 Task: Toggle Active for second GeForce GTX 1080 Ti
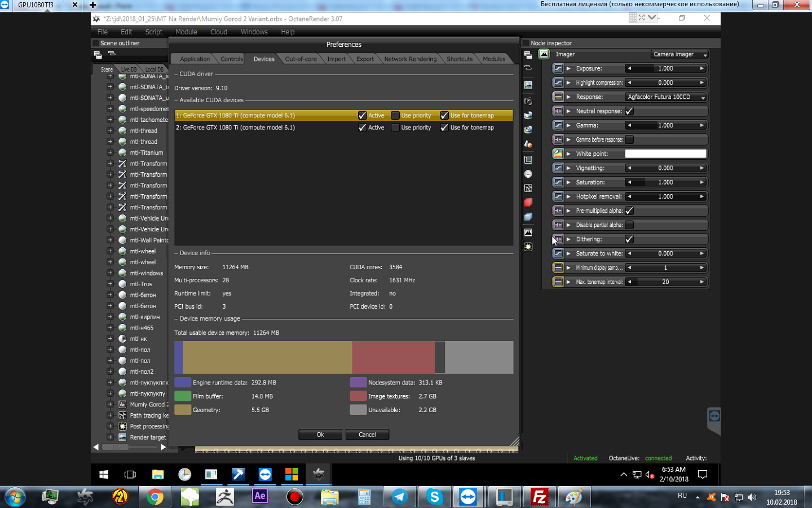[x=362, y=128]
